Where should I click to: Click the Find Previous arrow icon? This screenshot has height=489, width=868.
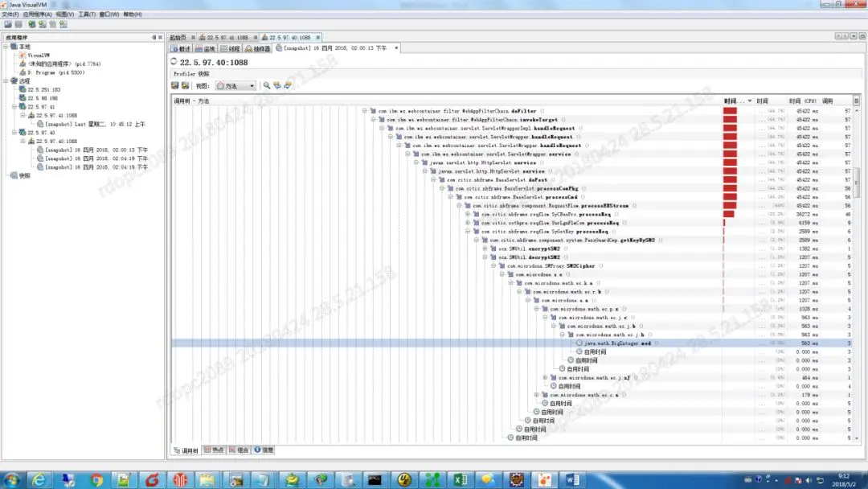pos(276,86)
